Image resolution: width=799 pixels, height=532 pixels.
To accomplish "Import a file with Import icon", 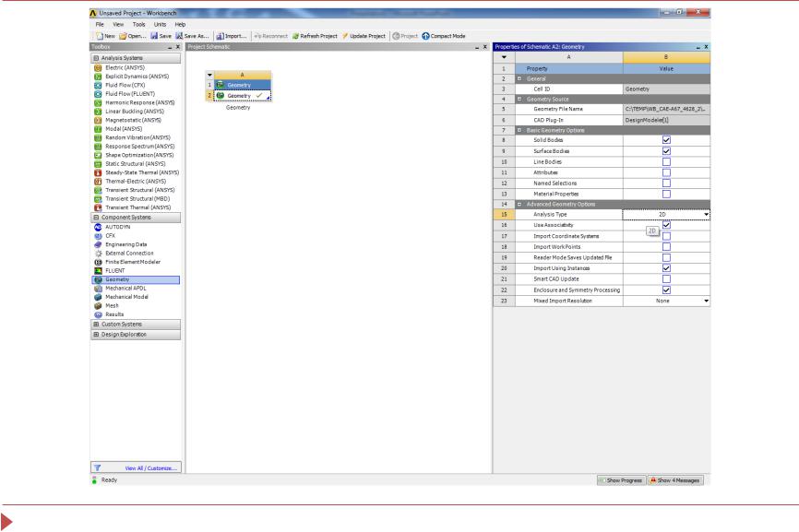I will (x=232, y=36).
